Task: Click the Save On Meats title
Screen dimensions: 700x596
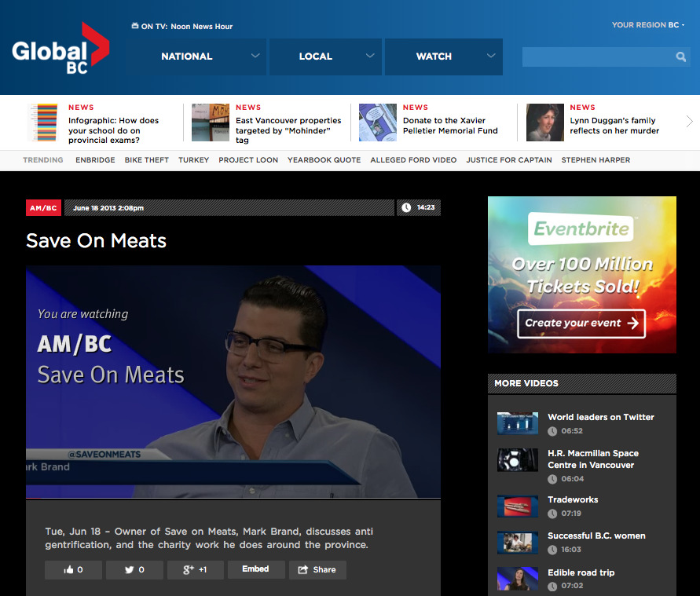Action: [96, 241]
